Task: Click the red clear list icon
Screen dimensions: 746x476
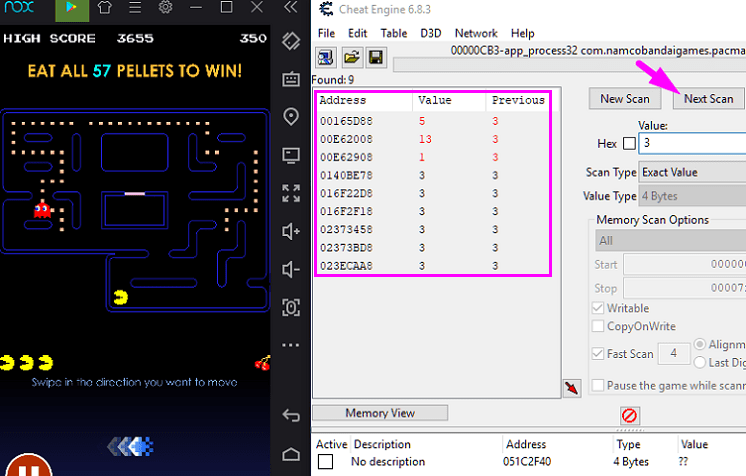Action: [629, 416]
